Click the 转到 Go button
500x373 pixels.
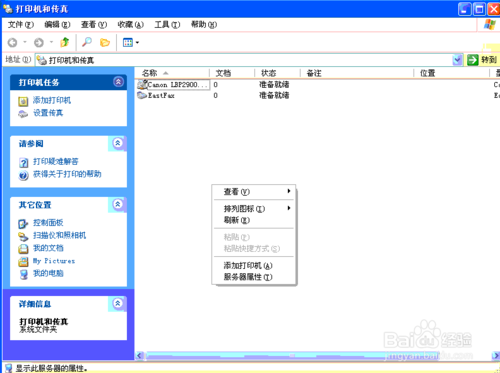tap(482, 60)
